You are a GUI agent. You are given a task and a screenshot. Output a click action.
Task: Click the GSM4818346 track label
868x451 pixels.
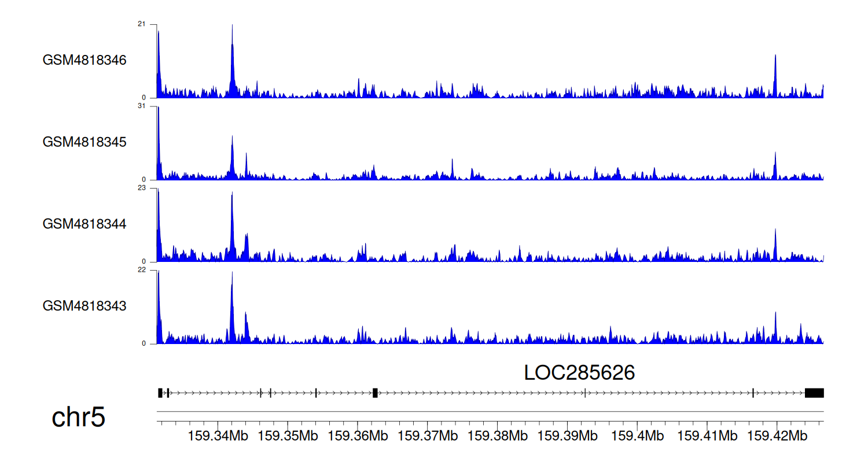pos(84,60)
